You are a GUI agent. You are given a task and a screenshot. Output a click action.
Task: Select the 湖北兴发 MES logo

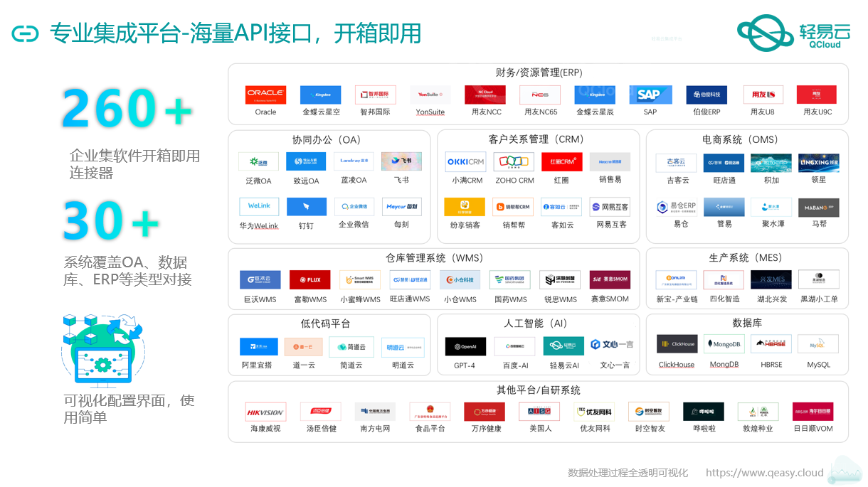(x=771, y=279)
